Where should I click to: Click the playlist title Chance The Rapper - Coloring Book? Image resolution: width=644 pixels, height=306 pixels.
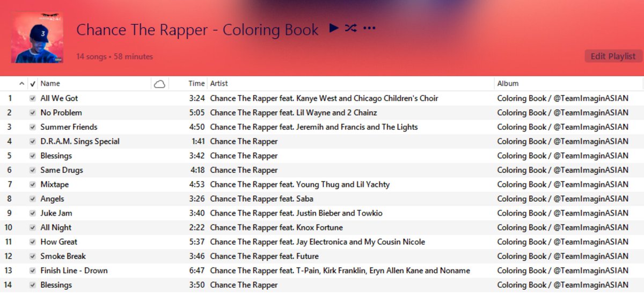197,30
